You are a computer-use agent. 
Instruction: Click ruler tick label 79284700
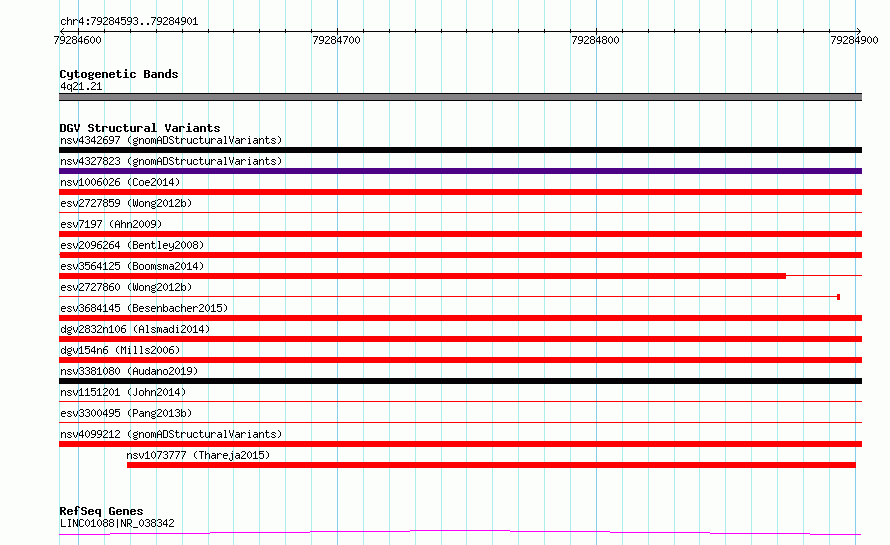click(x=337, y=40)
